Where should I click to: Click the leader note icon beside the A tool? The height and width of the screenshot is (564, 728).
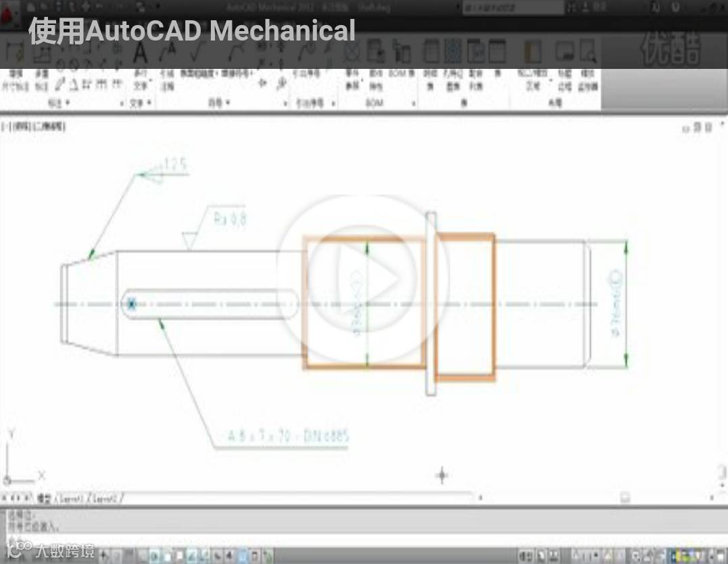click(x=167, y=51)
